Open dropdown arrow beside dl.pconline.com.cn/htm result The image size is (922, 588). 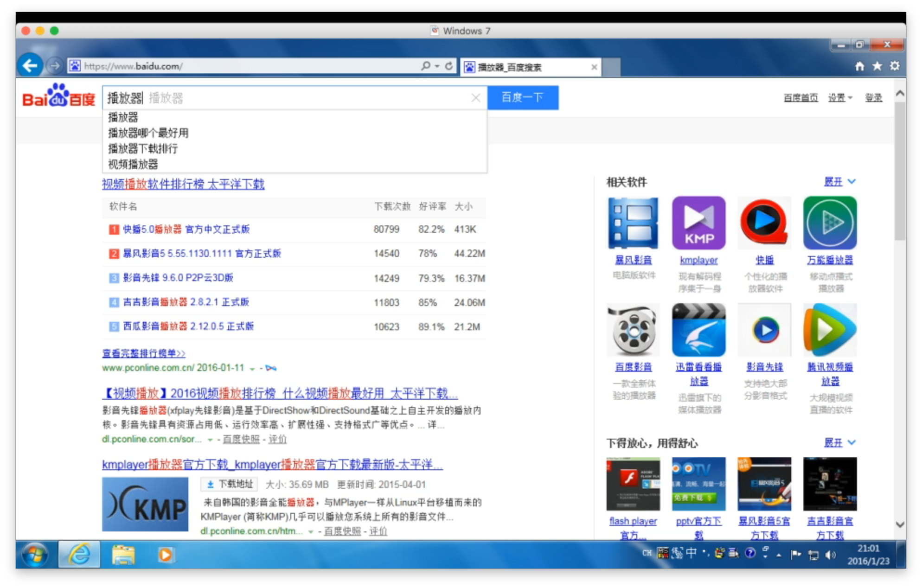point(311,532)
